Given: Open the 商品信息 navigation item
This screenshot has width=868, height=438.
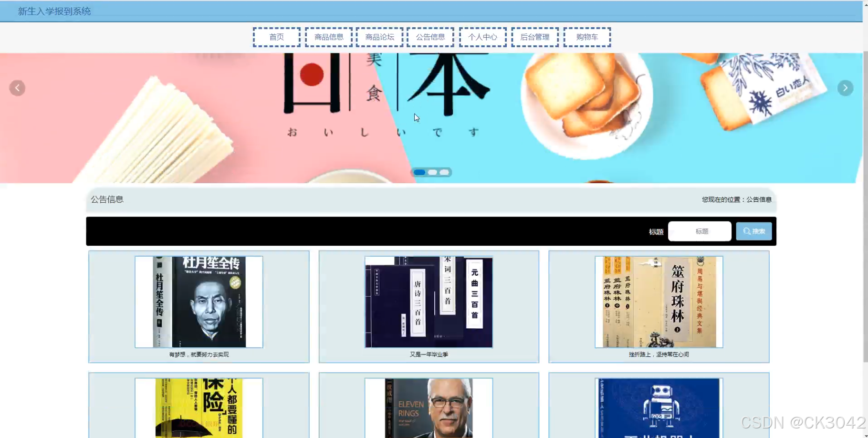Looking at the screenshot, I should pos(329,37).
